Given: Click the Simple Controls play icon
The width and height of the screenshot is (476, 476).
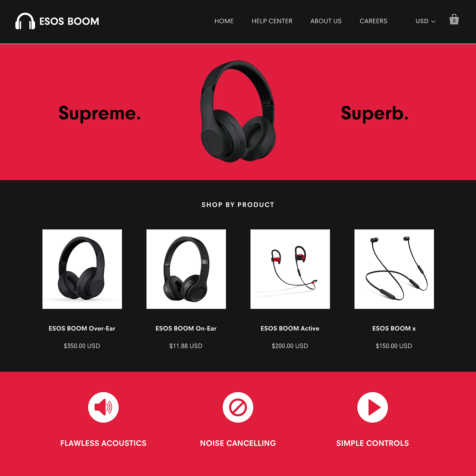Looking at the screenshot, I should (x=373, y=407).
